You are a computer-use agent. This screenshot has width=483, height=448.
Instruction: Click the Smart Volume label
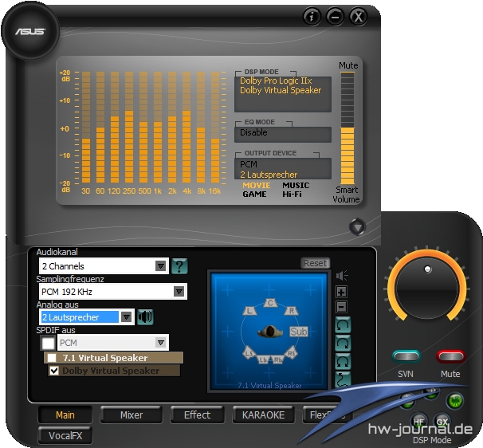[x=346, y=195]
